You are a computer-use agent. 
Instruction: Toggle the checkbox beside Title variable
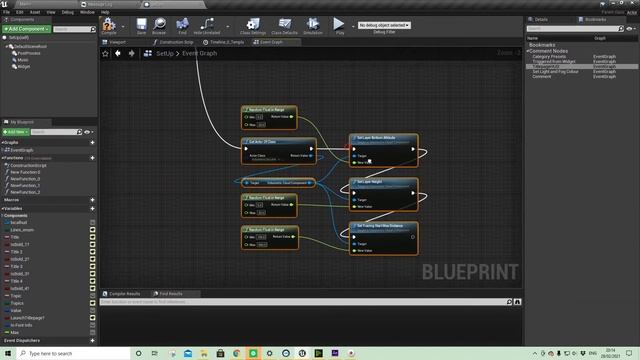tap(93, 237)
